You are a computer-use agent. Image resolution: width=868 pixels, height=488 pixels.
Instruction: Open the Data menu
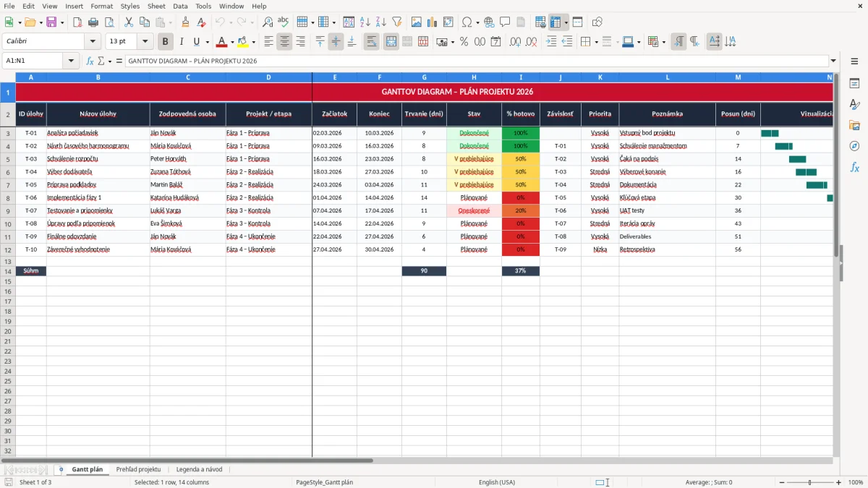point(180,6)
